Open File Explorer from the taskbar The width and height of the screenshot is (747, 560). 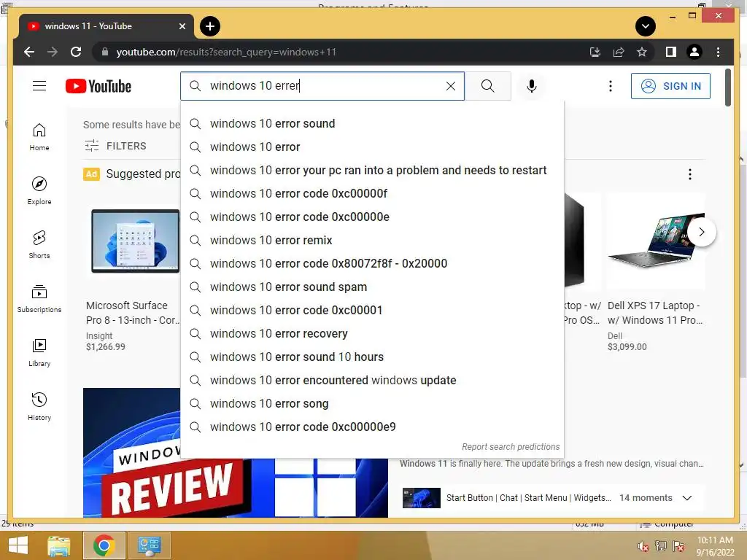tap(59, 545)
